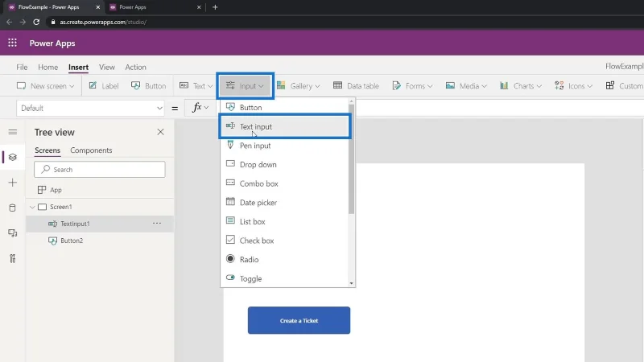Open a new browser tab
The width and height of the screenshot is (644, 362).
tap(215, 7)
